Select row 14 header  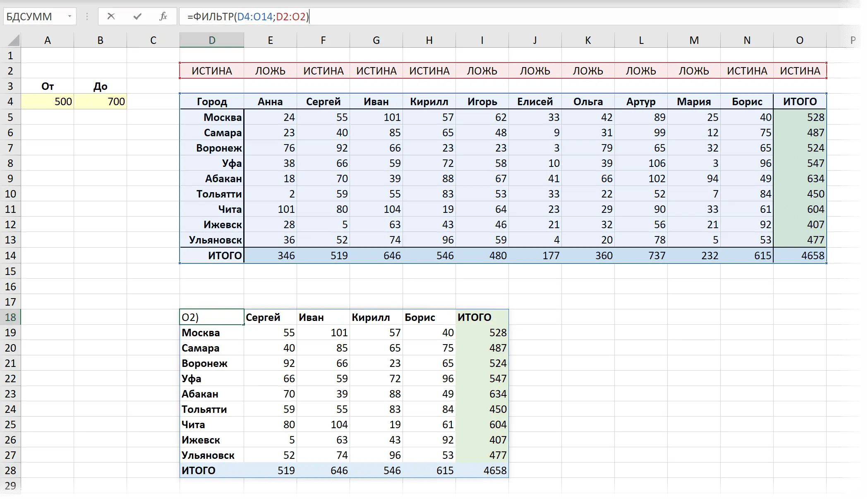[x=10, y=256]
